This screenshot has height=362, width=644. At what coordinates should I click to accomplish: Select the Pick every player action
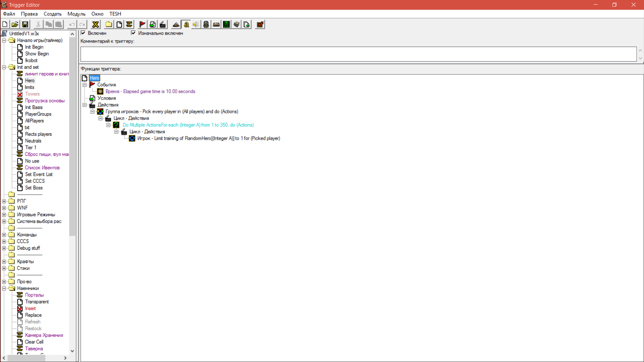tap(172, 112)
